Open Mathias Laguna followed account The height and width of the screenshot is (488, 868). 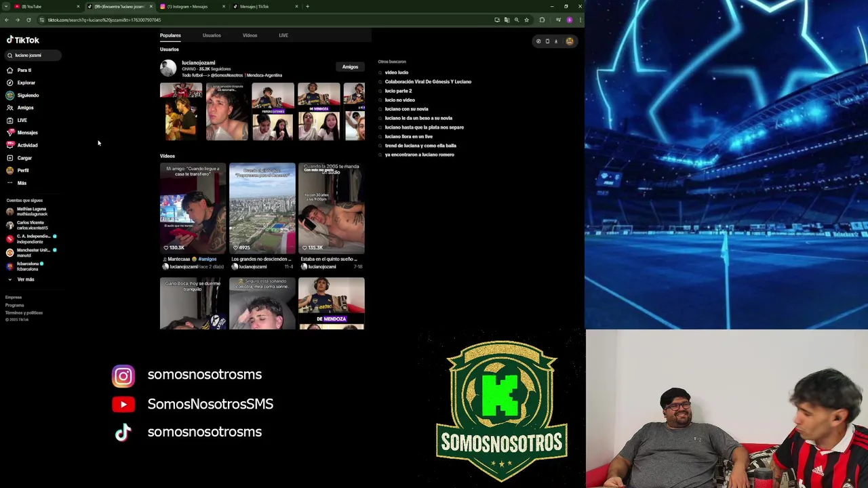click(27, 211)
